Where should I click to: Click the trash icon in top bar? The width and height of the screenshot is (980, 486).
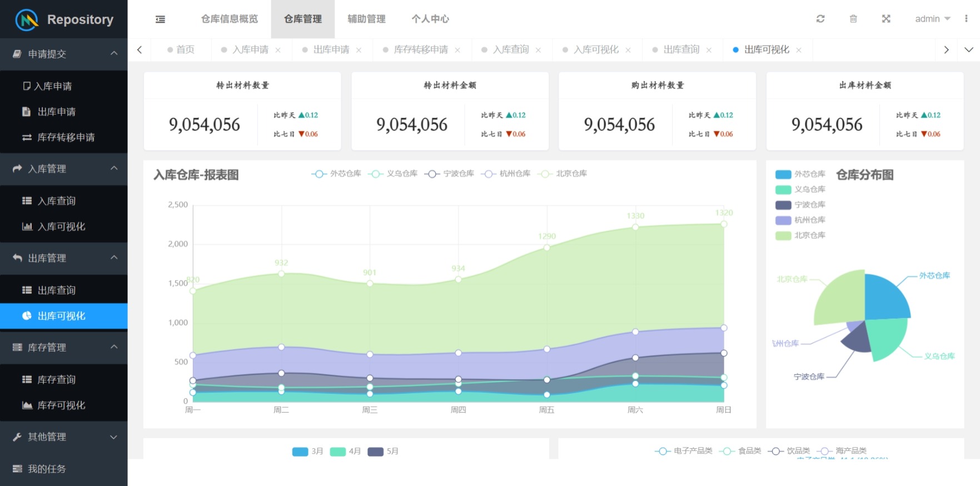pos(853,19)
